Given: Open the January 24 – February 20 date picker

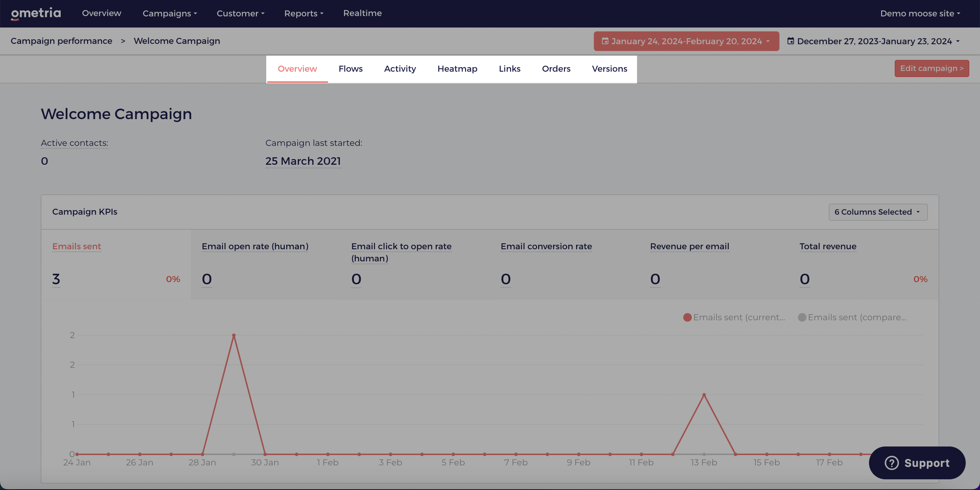Looking at the screenshot, I should coord(686,41).
